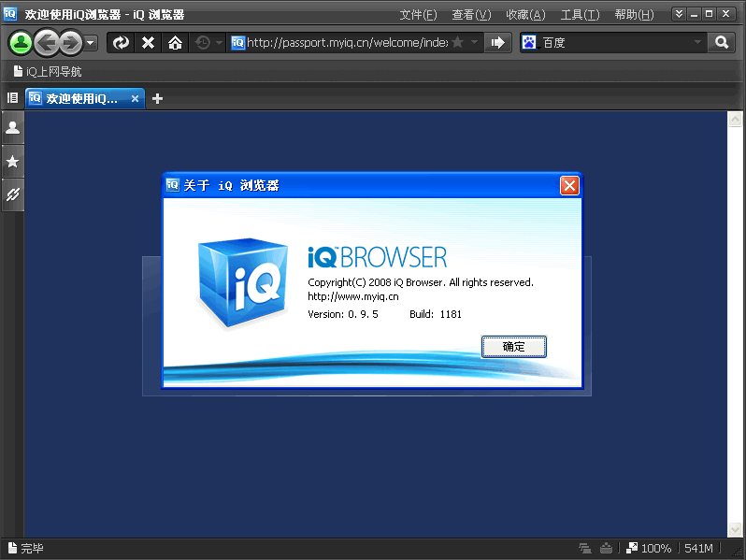Image resolution: width=746 pixels, height=560 pixels.
Task: Open the 工具(T) menu
Action: [x=580, y=15]
